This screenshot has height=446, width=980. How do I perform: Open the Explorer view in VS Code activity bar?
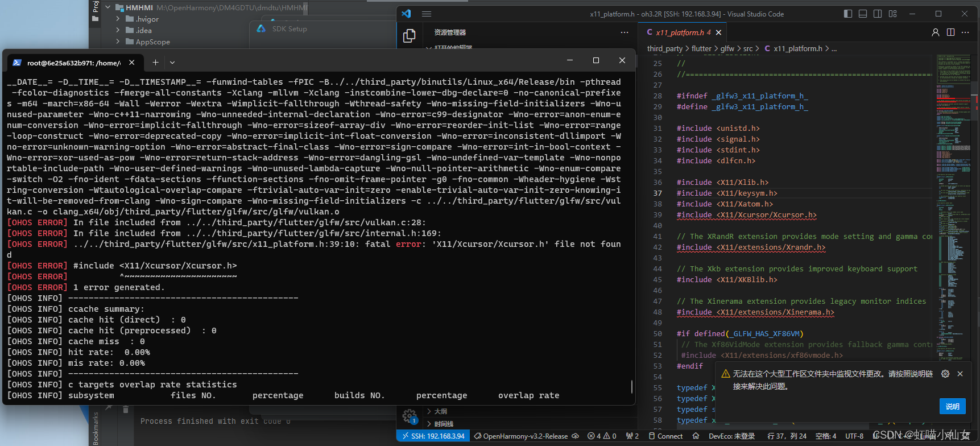(x=409, y=36)
